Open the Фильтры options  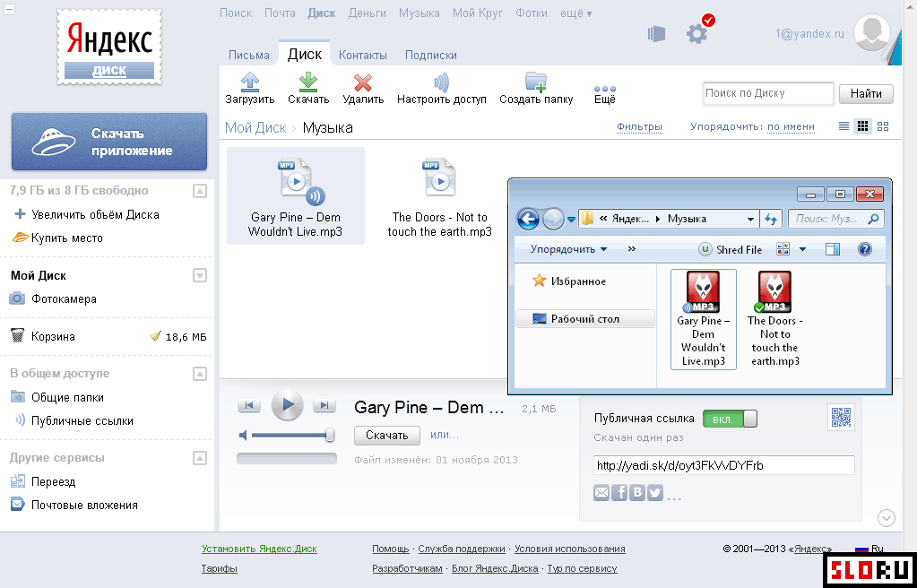pos(639,126)
